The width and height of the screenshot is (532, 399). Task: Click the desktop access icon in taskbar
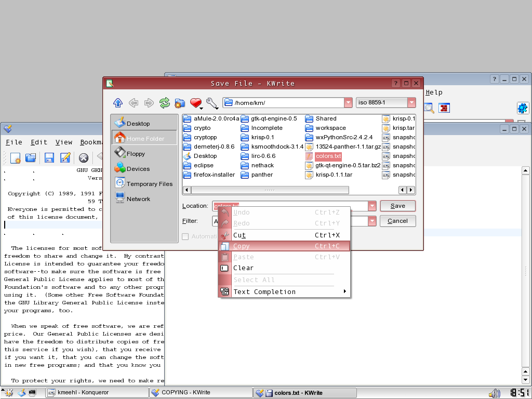click(22, 393)
